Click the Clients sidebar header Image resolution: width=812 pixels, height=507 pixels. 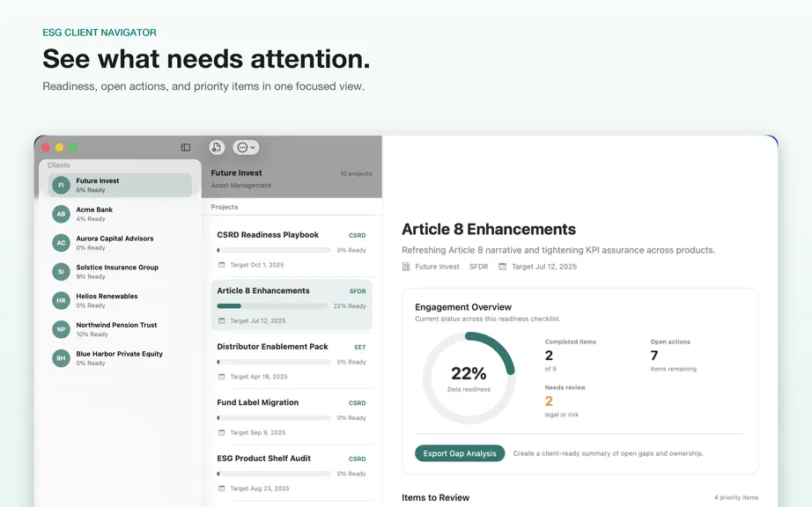point(58,165)
